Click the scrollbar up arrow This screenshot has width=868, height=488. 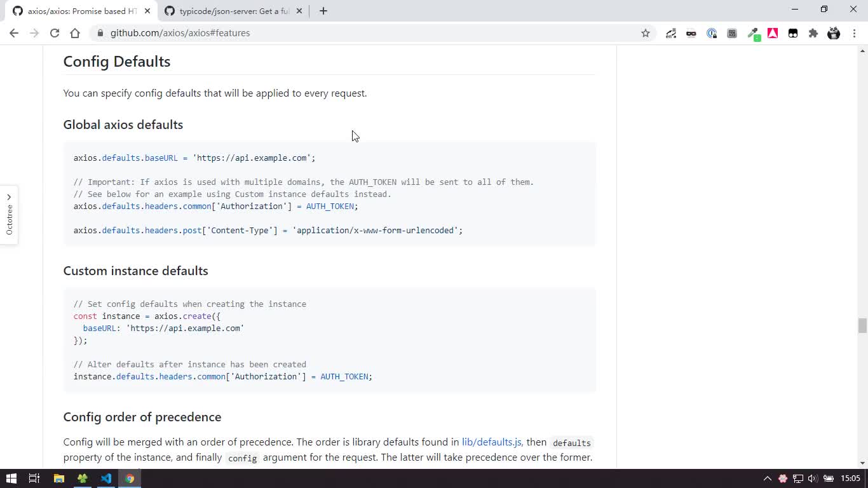pyautogui.click(x=862, y=51)
